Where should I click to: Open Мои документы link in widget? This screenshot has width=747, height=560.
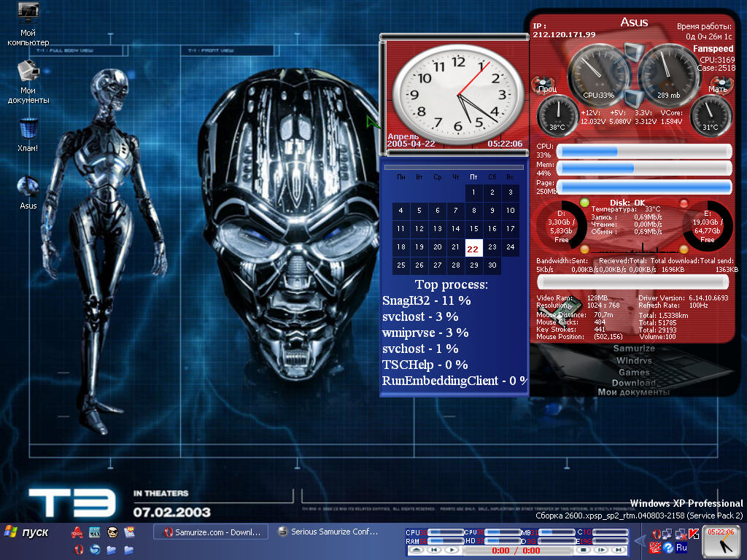point(634,392)
